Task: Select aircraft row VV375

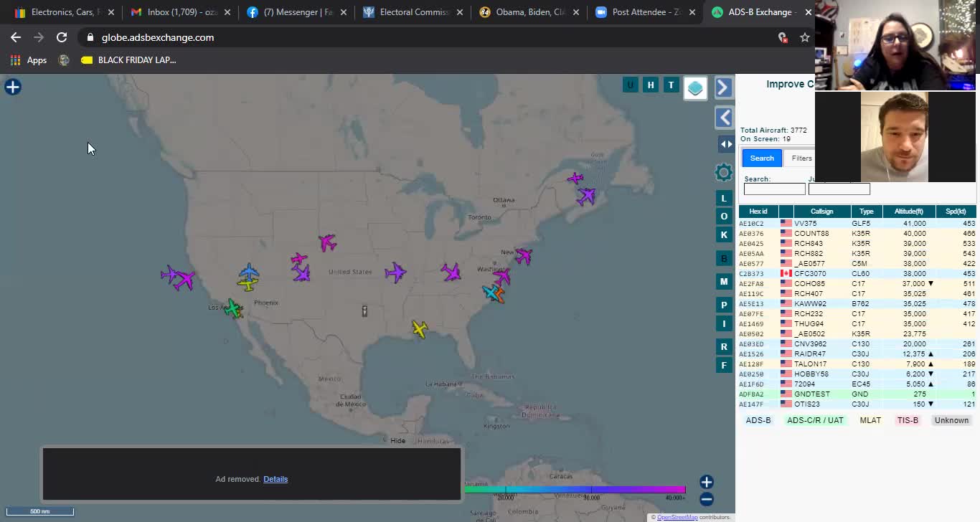Action: pyautogui.click(x=857, y=223)
